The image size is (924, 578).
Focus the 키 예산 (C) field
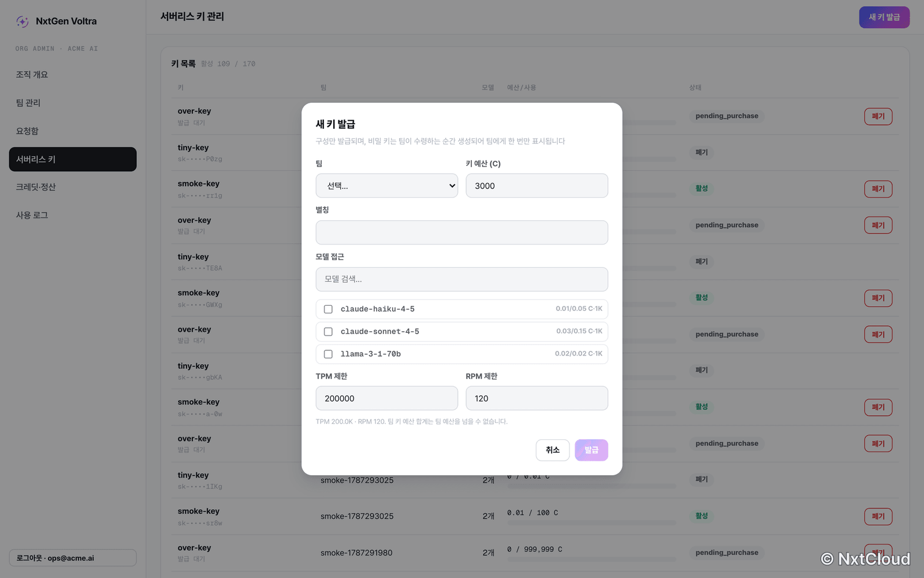[537, 186]
